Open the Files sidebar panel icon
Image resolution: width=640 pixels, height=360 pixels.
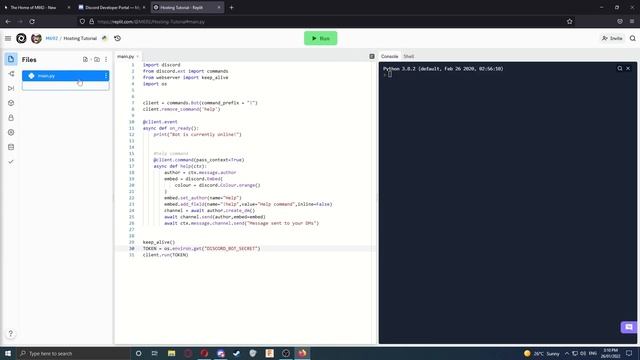pos(11,59)
